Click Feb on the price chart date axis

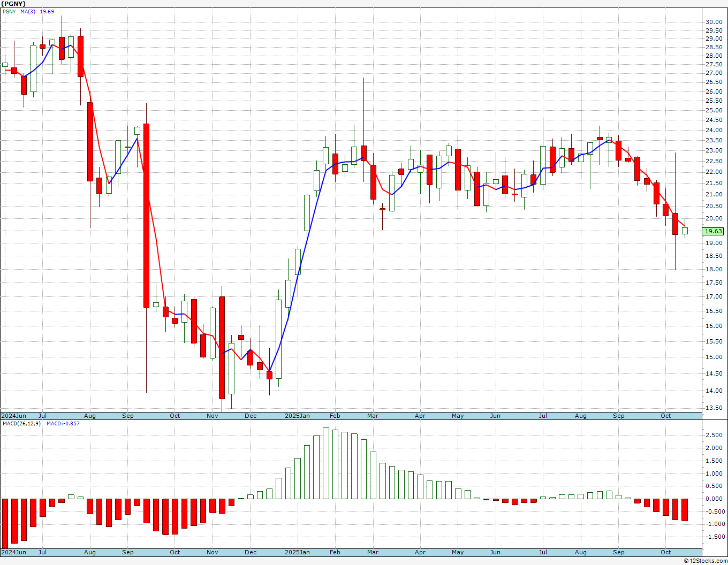(x=335, y=416)
